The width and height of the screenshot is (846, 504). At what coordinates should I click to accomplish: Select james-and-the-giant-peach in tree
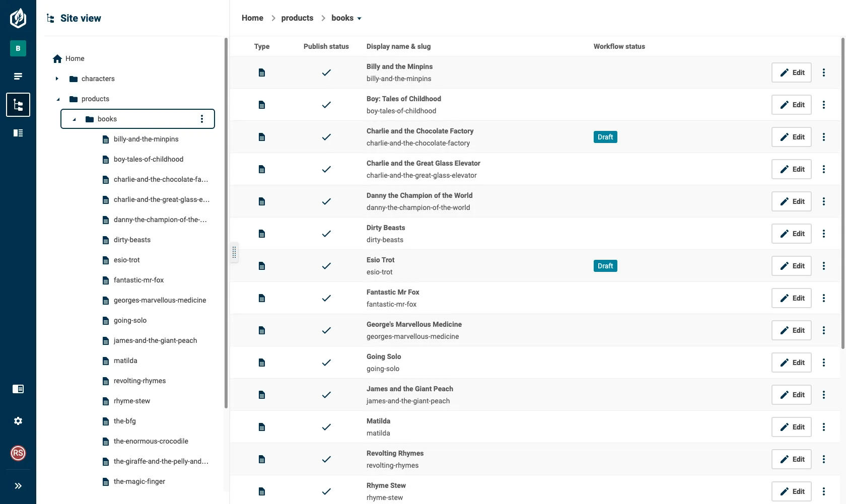[x=155, y=340]
